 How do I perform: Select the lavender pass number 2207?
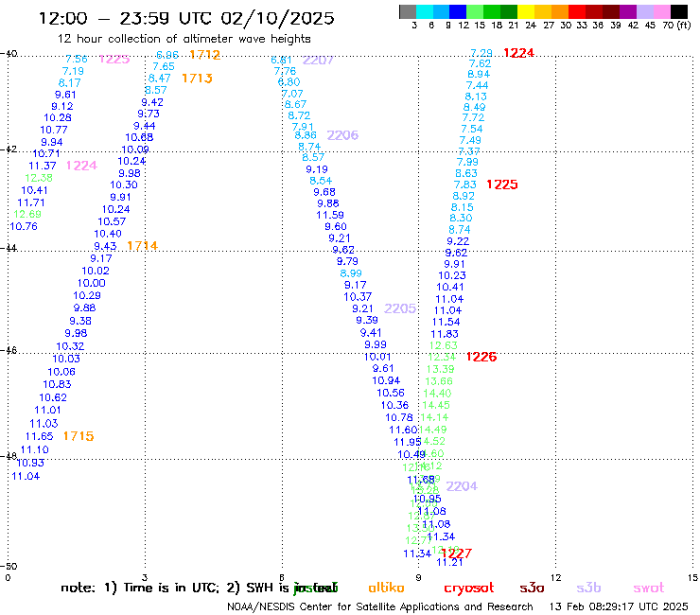[318, 60]
